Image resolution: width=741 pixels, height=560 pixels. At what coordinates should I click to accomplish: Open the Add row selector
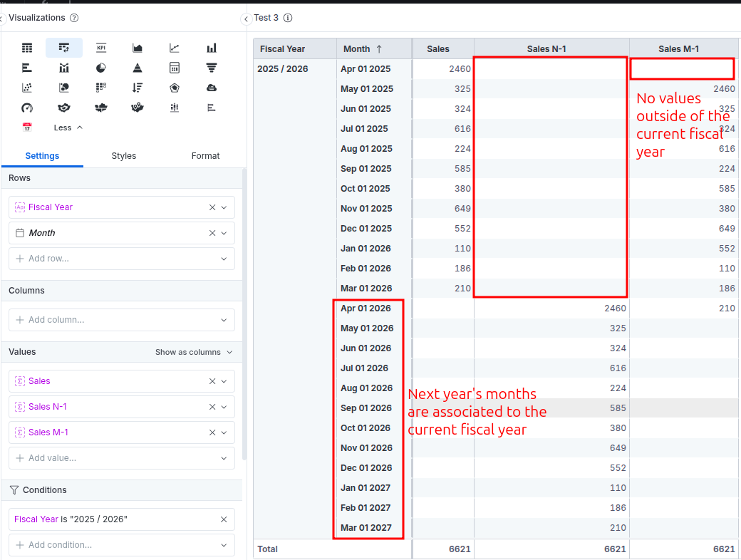pyautogui.click(x=121, y=259)
